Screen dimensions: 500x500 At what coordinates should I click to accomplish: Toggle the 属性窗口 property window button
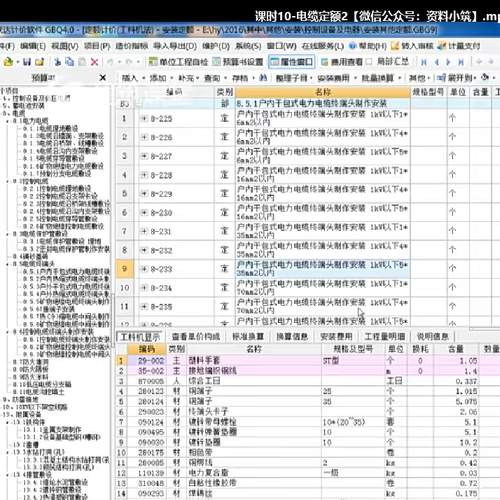(x=292, y=62)
